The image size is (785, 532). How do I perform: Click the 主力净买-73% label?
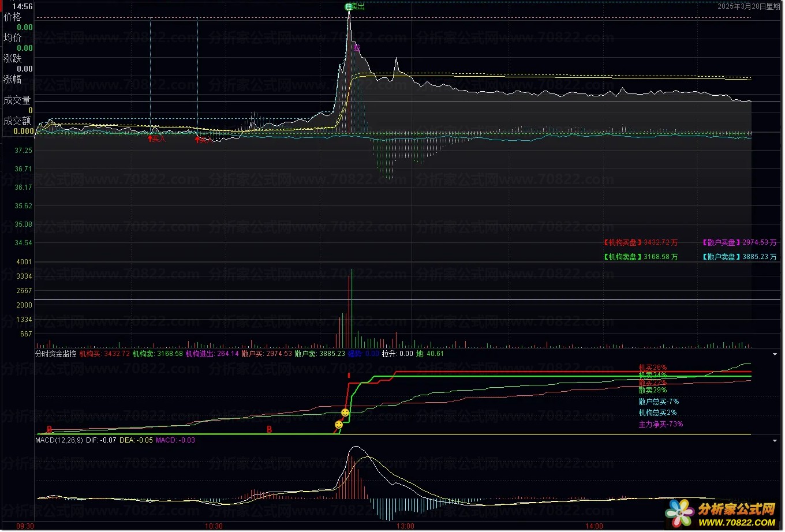coord(660,424)
